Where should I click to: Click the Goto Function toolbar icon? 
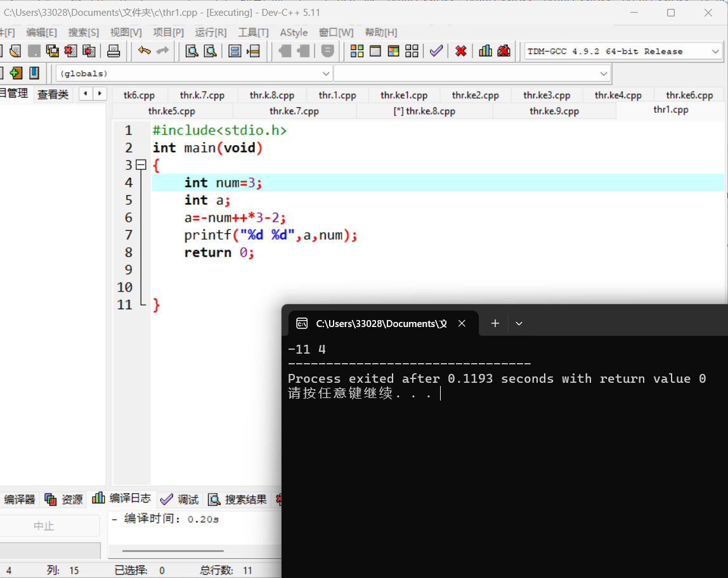(235, 51)
